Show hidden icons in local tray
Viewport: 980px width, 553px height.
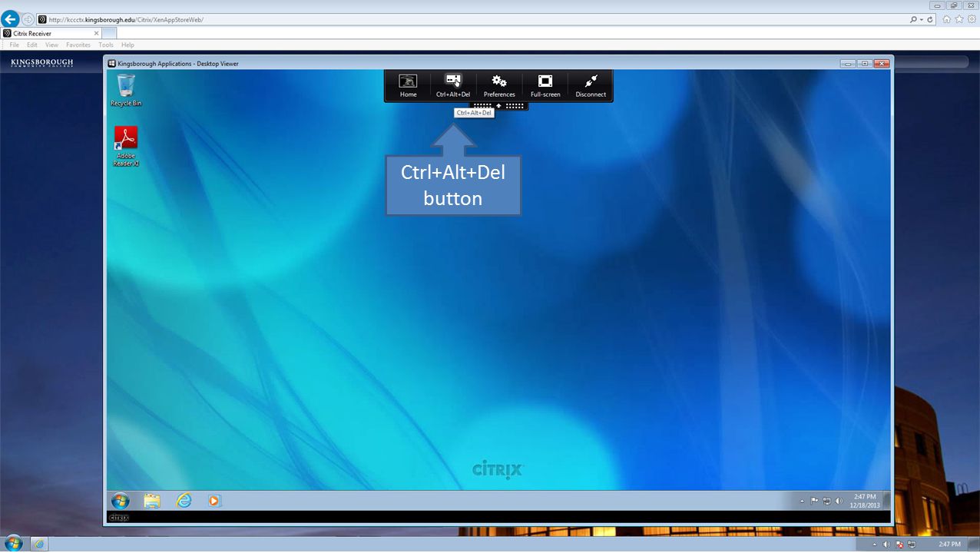point(874,545)
